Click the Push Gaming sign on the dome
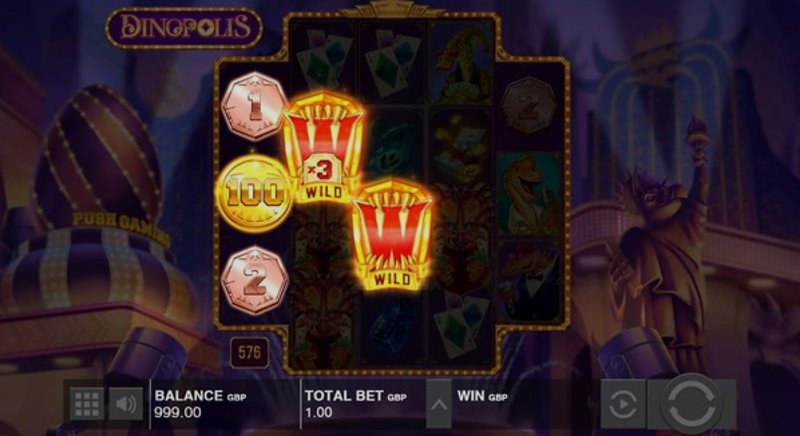800x436 pixels. 121,228
